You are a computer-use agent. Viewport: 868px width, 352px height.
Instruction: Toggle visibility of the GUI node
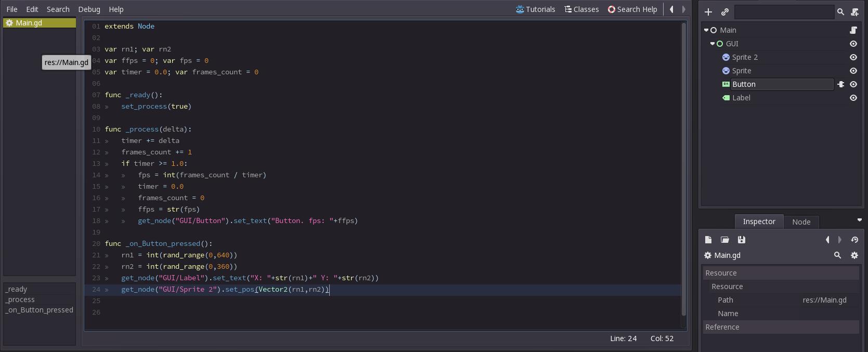click(853, 44)
